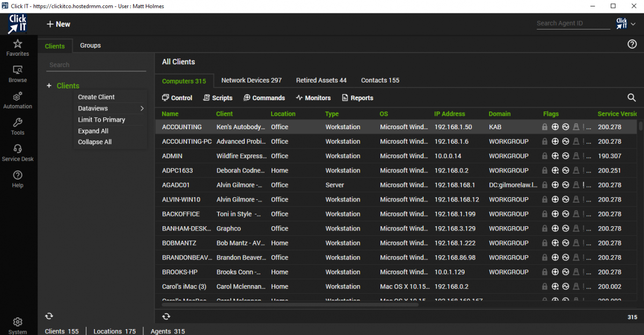The width and height of the screenshot is (644, 335).
Task: Sort by the Domain column header
Action: point(500,114)
